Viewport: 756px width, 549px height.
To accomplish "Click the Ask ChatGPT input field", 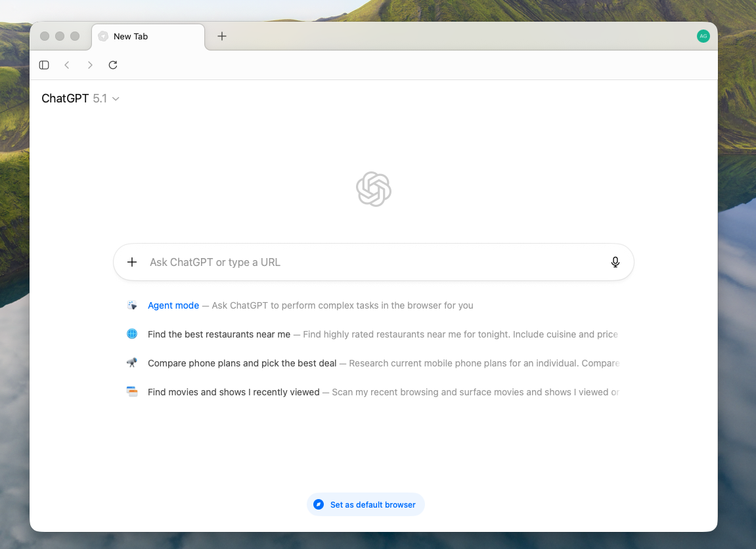I will pos(328,261).
